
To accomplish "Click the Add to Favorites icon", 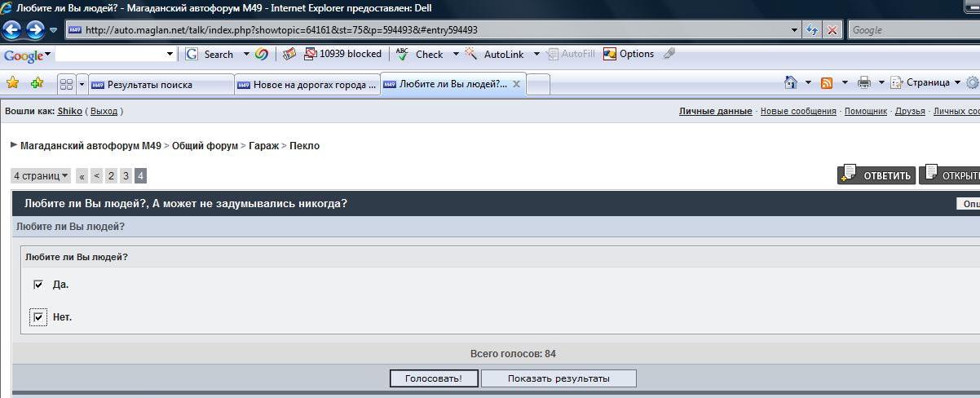I will click(37, 83).
